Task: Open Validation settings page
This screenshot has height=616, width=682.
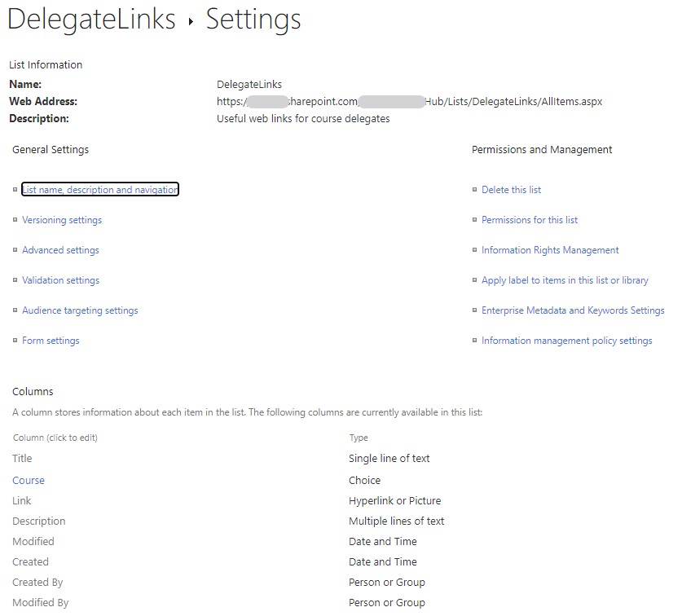Action: 60,280
